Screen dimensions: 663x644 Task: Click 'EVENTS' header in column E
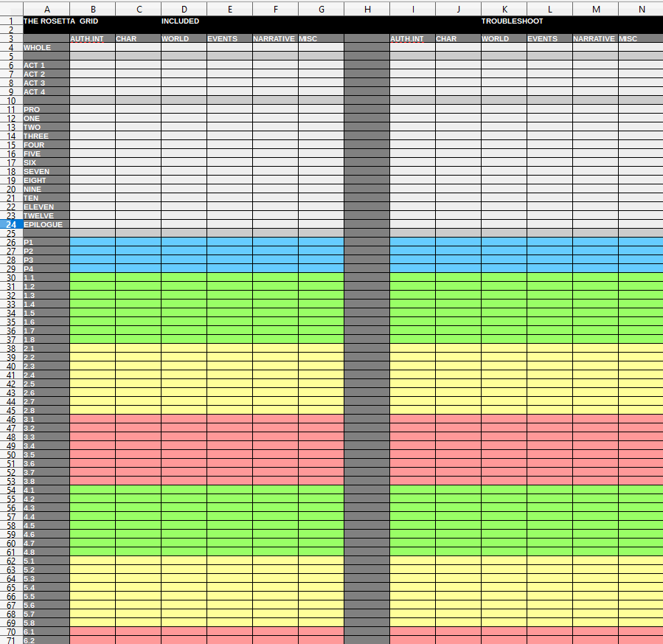click(x=229, y=38)
